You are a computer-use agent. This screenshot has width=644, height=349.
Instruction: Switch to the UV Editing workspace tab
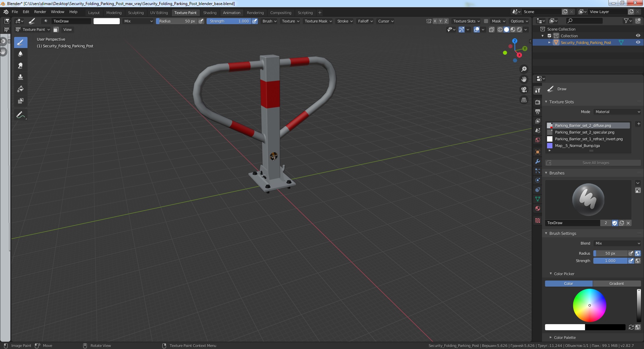point(159,13)
